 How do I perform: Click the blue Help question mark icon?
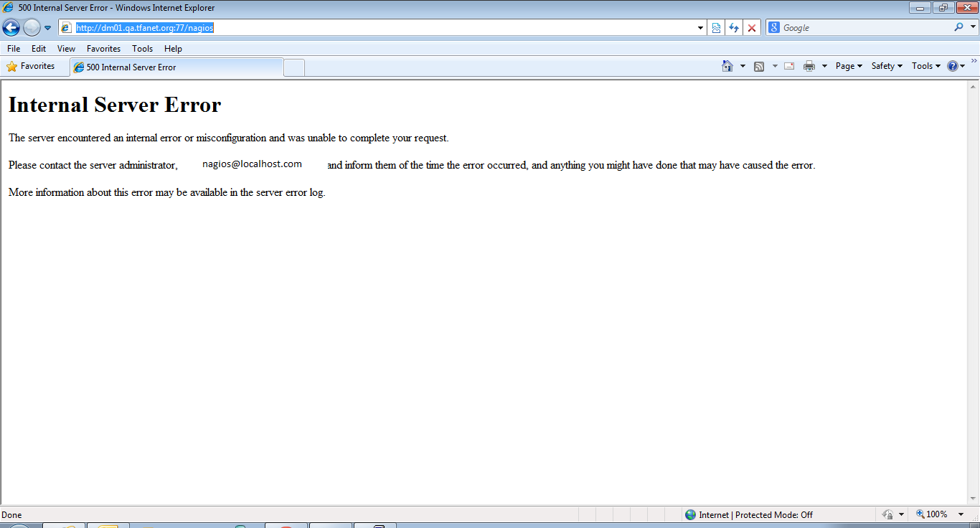(953, 66)
